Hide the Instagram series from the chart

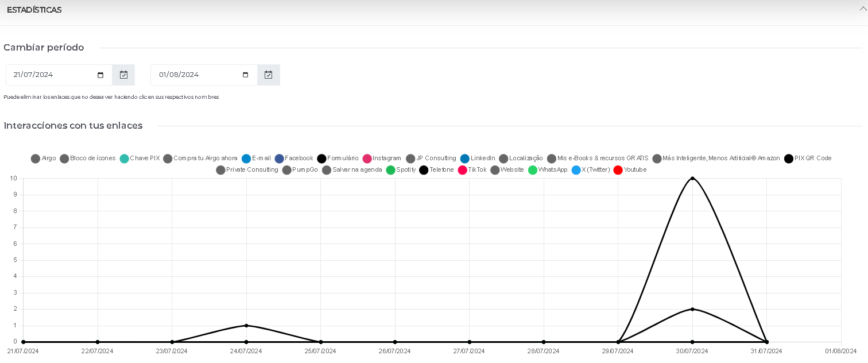tap(382, 159)
